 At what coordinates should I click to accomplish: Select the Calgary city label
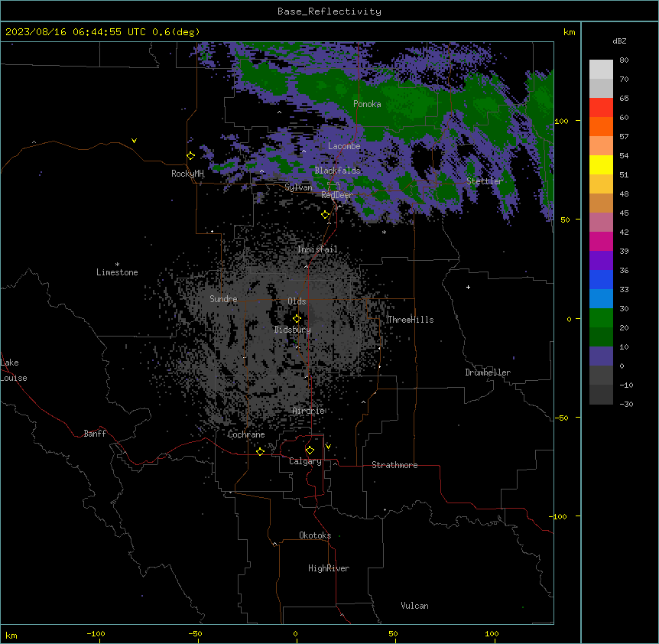[306, 461]
